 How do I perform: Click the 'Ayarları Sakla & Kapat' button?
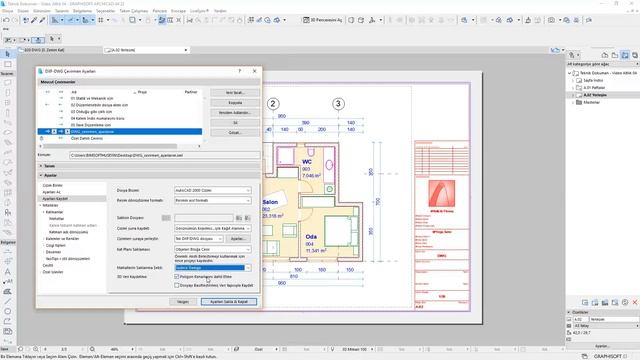[x=229, y=302]
